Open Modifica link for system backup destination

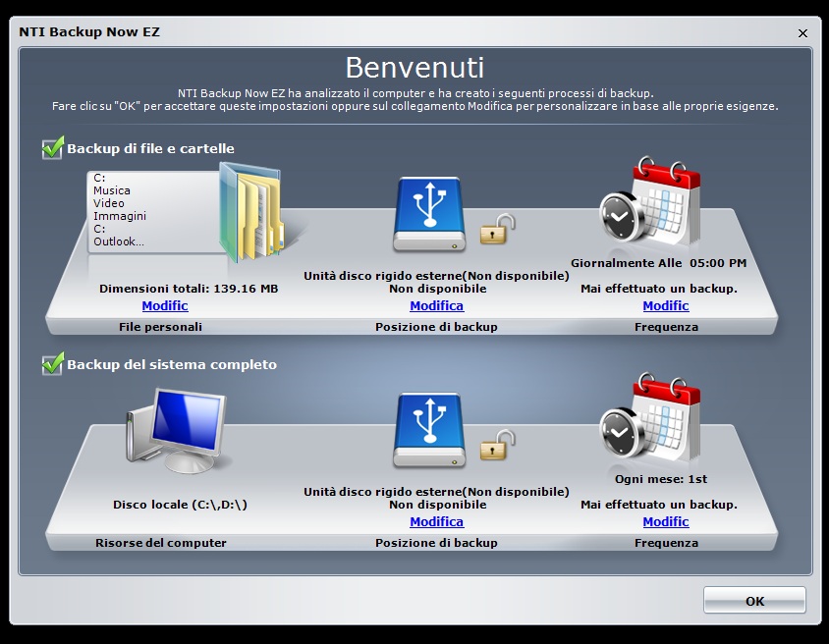pyautogui.click(x=437, y=522)
